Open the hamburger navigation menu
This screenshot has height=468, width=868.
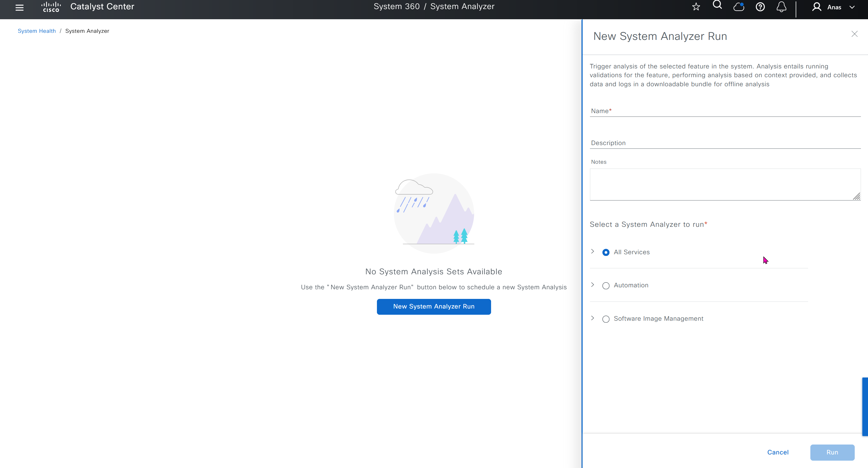(x=19, y=7)
